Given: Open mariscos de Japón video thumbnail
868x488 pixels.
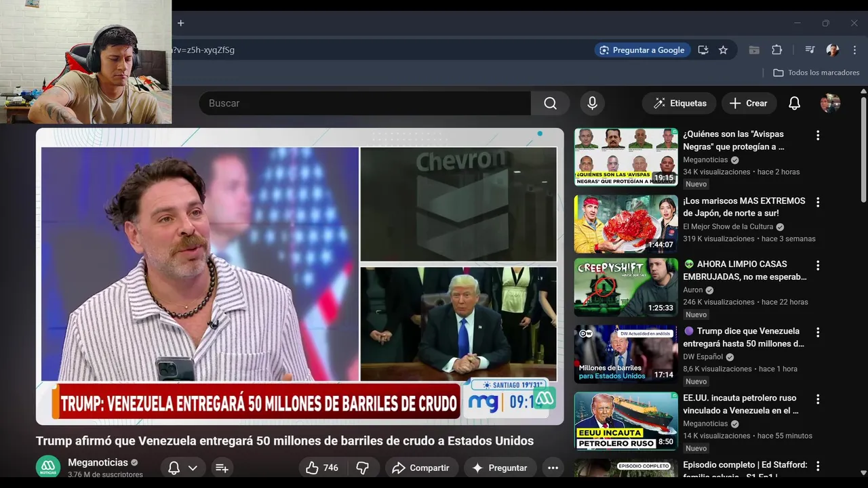Looking at the screenshot, I should (x=626, y=224).
